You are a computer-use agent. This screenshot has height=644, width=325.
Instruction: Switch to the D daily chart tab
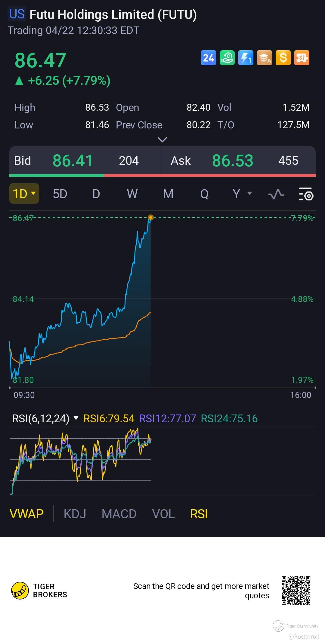point(96,194)
